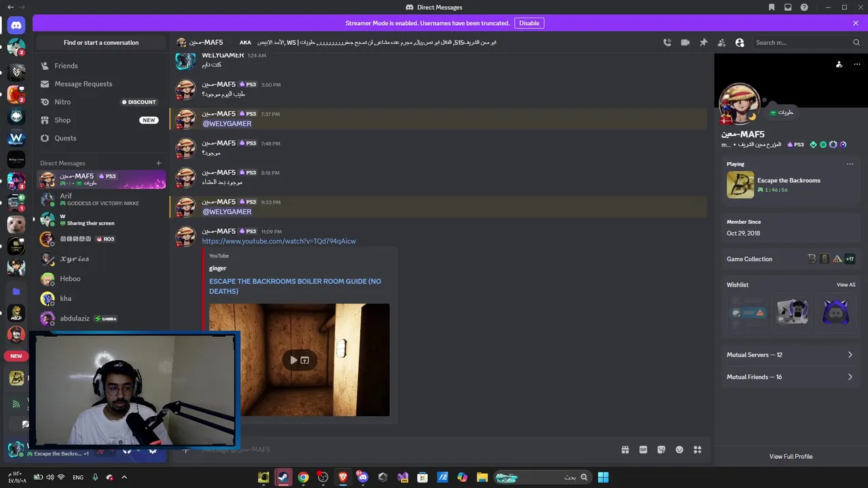Image resolution: width=868 pixels, height=488 pixels.
Task: Open Brave browser in the taskbar
Action: pos(343,477)
